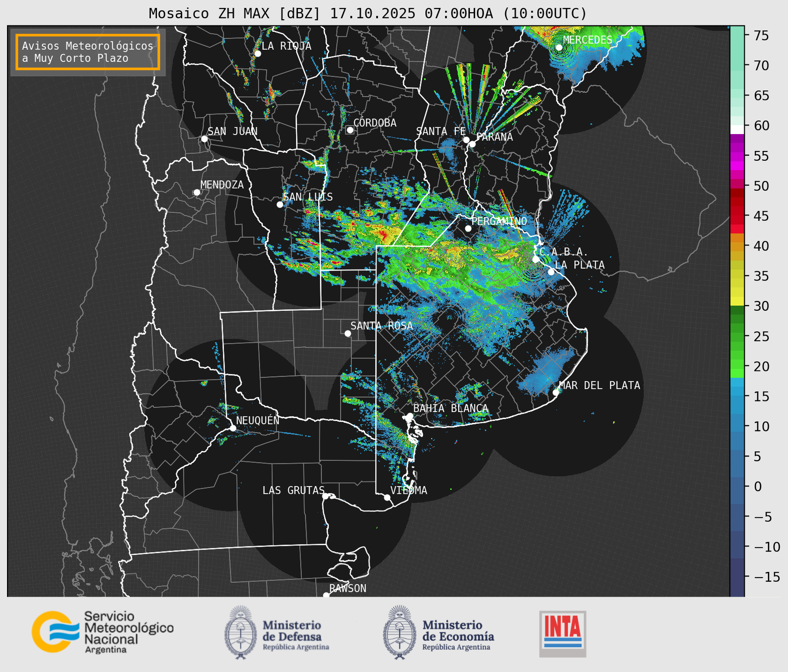Click the 60 dBZ white color band

click(x=737, y=129)
